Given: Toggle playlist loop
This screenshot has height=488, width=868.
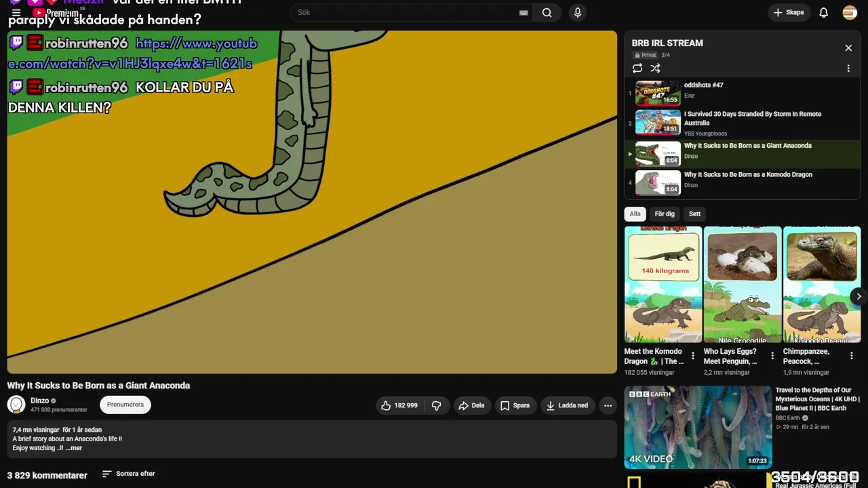Looking at the screenshot, I should (637, 68).
